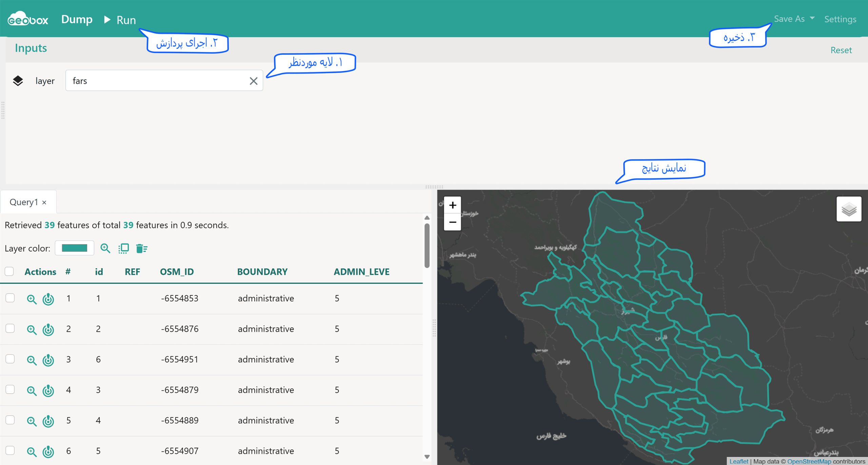This screenshot has width=868, height=465.
Task: Check the box for row 1
Action: click(x=10, y=298)
